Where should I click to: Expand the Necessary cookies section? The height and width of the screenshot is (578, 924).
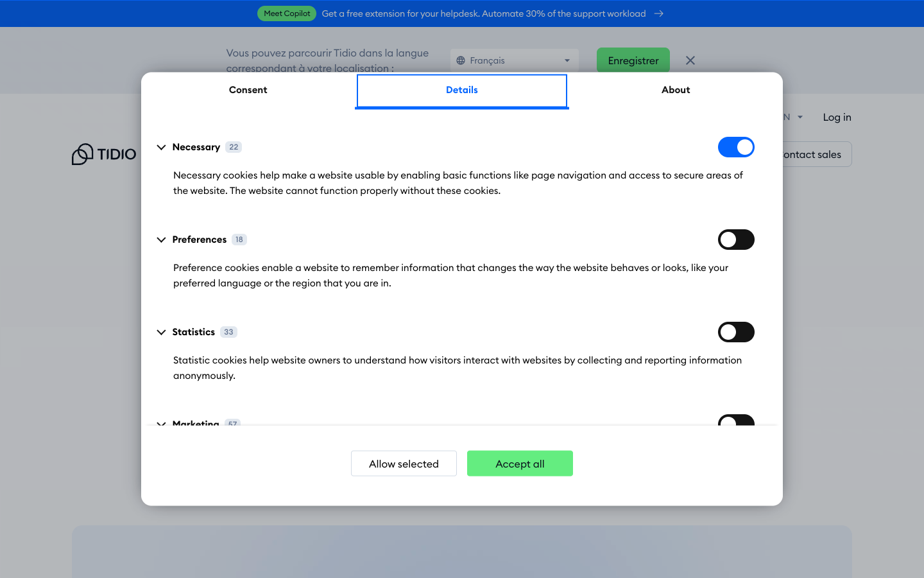point(161,147)
